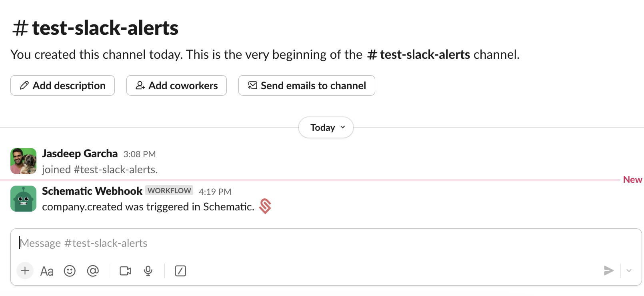Expand the Today date dropdown
This screenshot has width=644, height=296.
pos(326,128)
